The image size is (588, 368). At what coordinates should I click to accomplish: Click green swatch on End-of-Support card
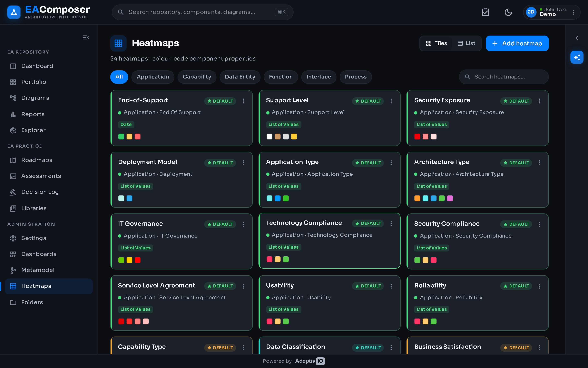[x=121, y=137]
